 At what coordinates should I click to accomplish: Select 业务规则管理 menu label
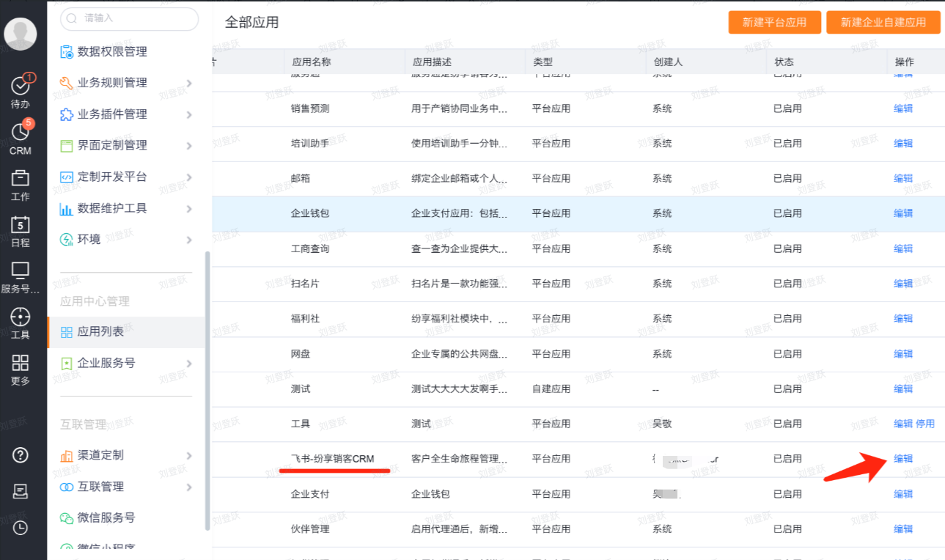tap(112, 83)
